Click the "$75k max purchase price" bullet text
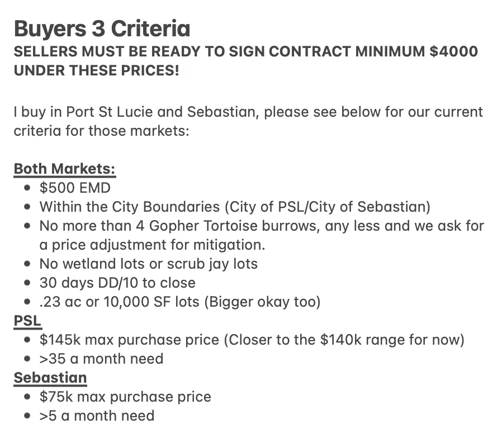Image resolution: width=502 pixels, height=448 pixels. coord(125,397)
